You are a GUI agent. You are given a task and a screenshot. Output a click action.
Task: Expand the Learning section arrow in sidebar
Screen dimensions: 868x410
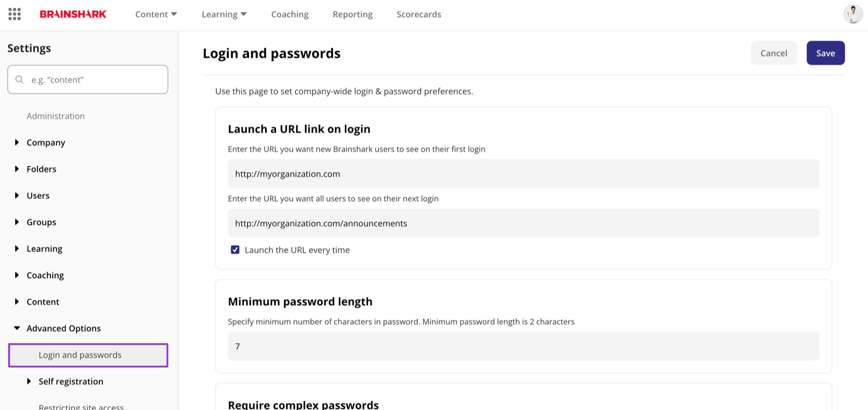(17, 249)
